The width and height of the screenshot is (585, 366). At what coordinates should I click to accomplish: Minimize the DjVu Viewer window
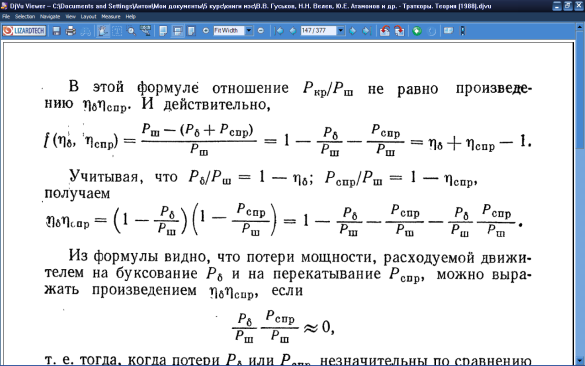pos(557,6)
